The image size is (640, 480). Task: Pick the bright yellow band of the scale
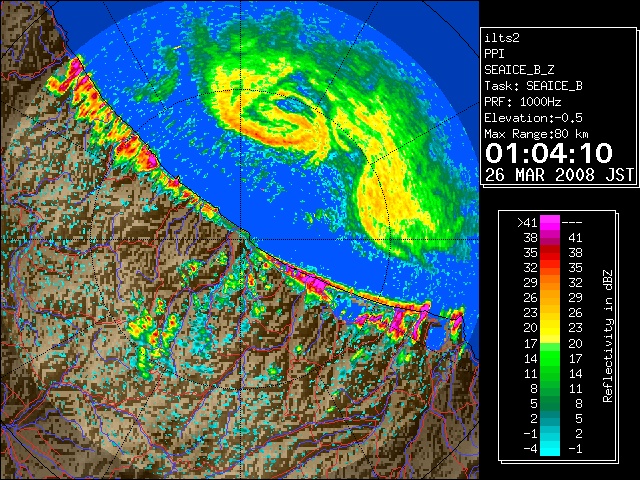point(550,329)
